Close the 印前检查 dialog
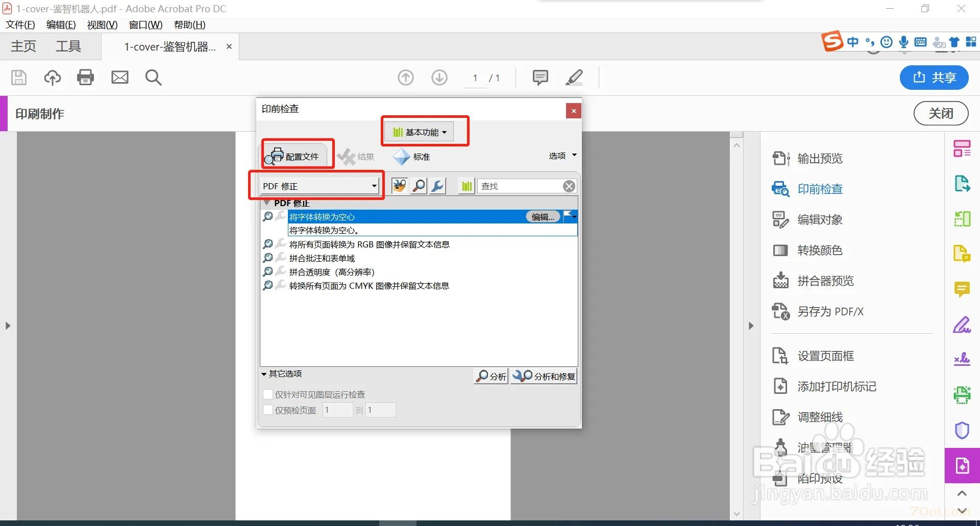The height and width of the screenshot is (526, 980). click(x=574, y=111)
